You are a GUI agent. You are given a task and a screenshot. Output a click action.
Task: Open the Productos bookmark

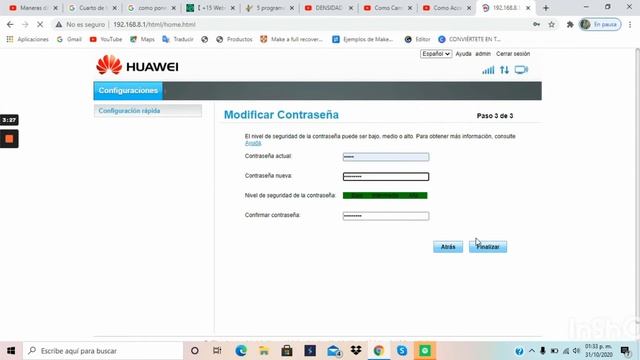(x=234, y=39)
